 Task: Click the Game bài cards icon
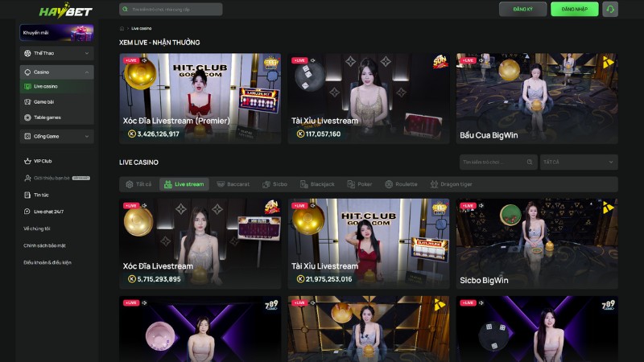point(27,102)
